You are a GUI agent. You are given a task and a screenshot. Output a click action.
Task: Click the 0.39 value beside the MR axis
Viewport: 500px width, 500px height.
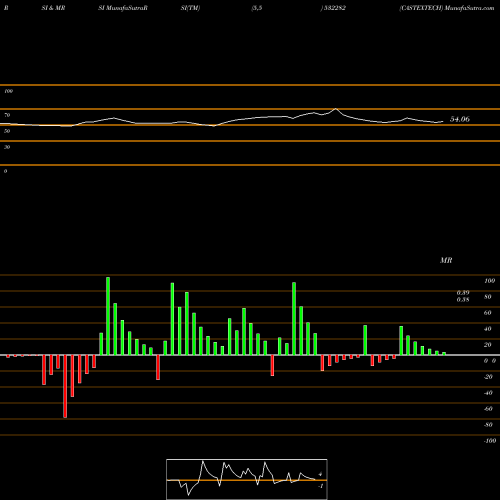tap(463, 293)
